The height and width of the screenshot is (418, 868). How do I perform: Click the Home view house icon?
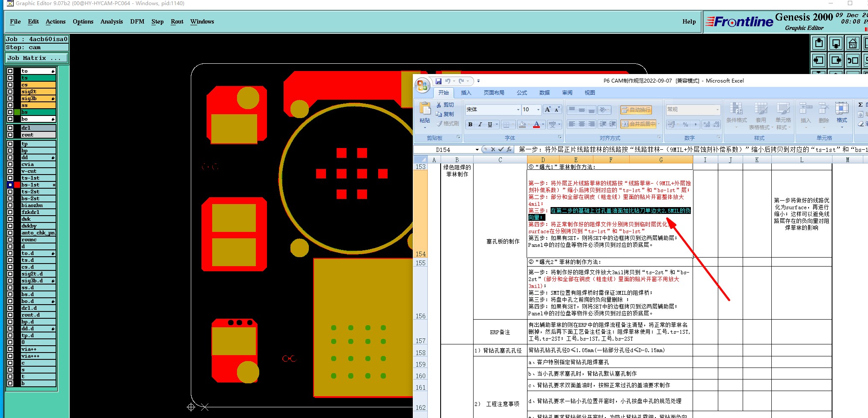(x=853, y=43)
